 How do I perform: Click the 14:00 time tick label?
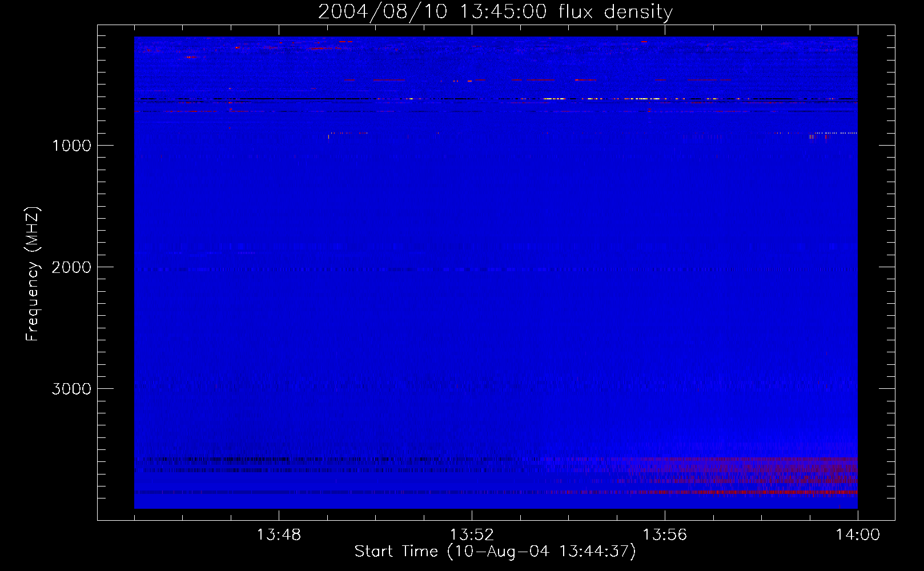tap(858, 534)
